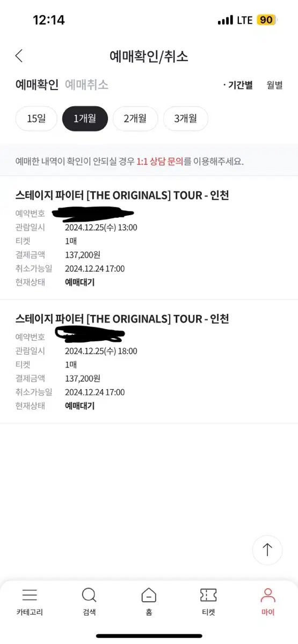Choose 월별 sorting option
298x644 pixels.
[274, 85]
